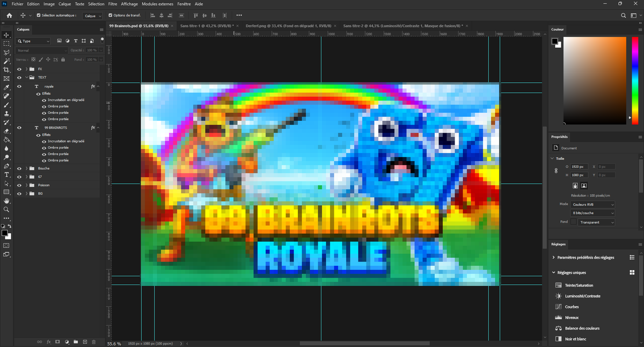644x347 pixels.
Task: Expand the Bouche layer group
Action: (x=26, y=168)
